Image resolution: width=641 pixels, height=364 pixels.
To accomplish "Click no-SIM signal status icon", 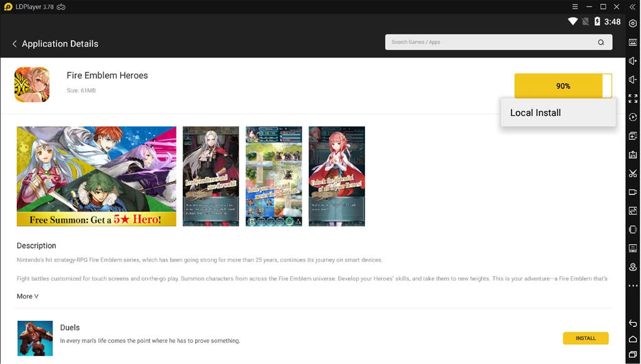I will (585, 22).
